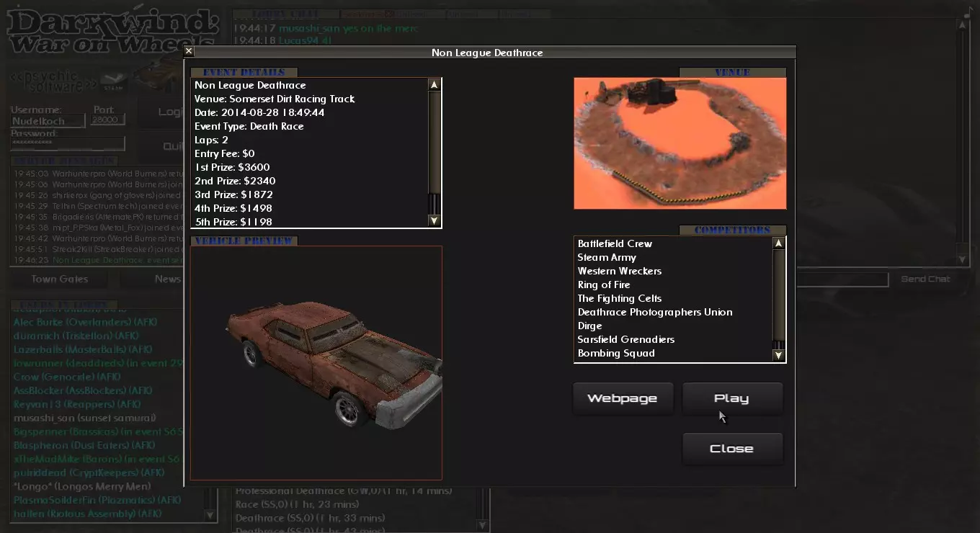This screenshot has width=980, height=533.
Task: Select competitor Bombing Squad
Action: pos(616,353)
